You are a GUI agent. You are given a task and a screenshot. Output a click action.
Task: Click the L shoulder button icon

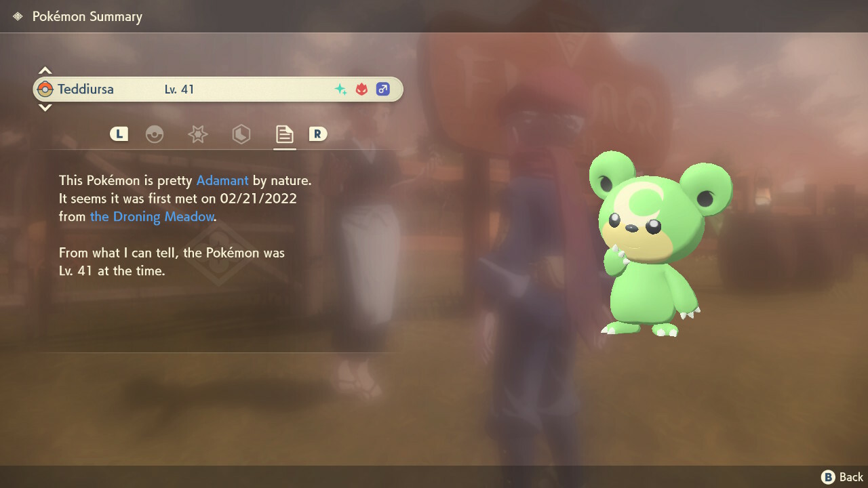(x=119, y=134)
